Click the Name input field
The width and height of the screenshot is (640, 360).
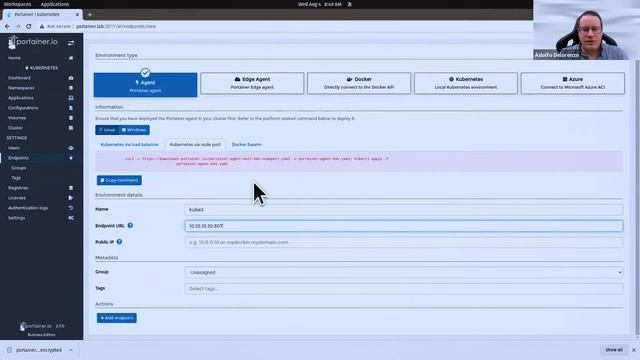(404, 209)
